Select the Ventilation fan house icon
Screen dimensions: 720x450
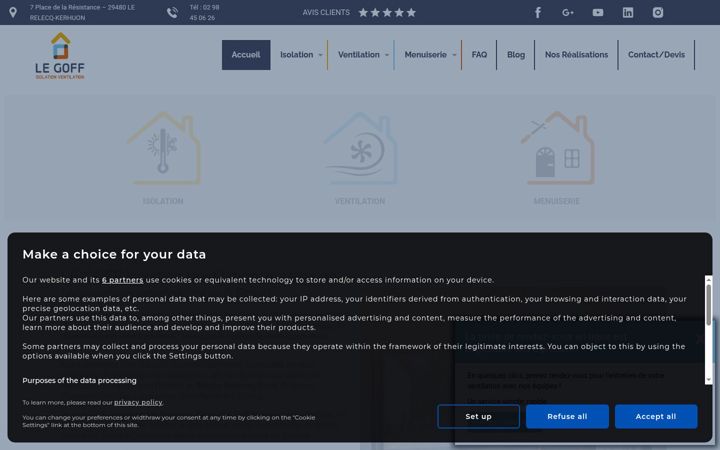coord(360,148)
